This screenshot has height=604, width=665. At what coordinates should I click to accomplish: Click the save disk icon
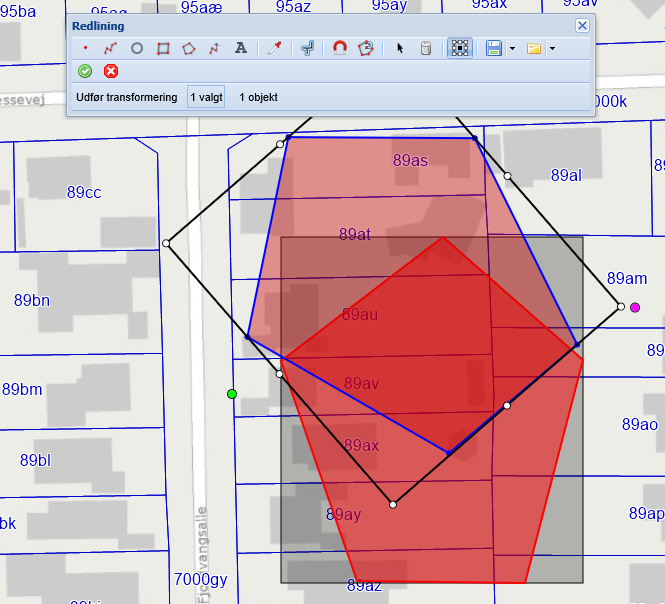coord(494,48)
